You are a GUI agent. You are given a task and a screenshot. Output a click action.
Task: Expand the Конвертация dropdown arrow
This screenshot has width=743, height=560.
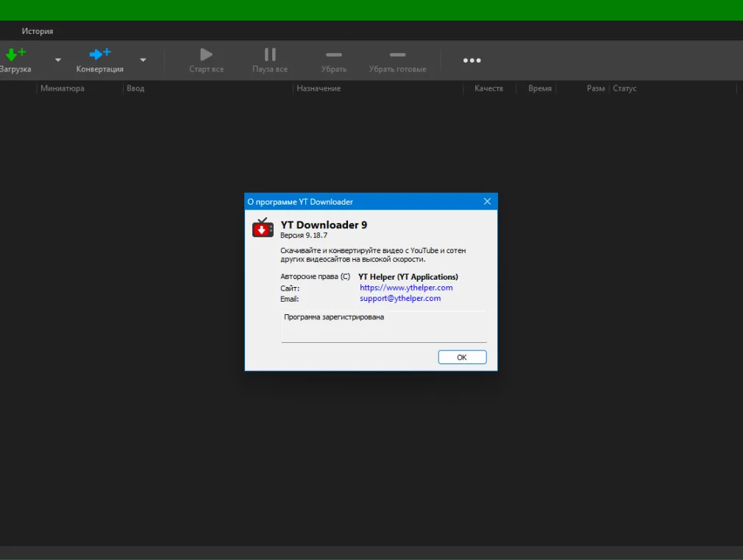click(x=143, y=60)
